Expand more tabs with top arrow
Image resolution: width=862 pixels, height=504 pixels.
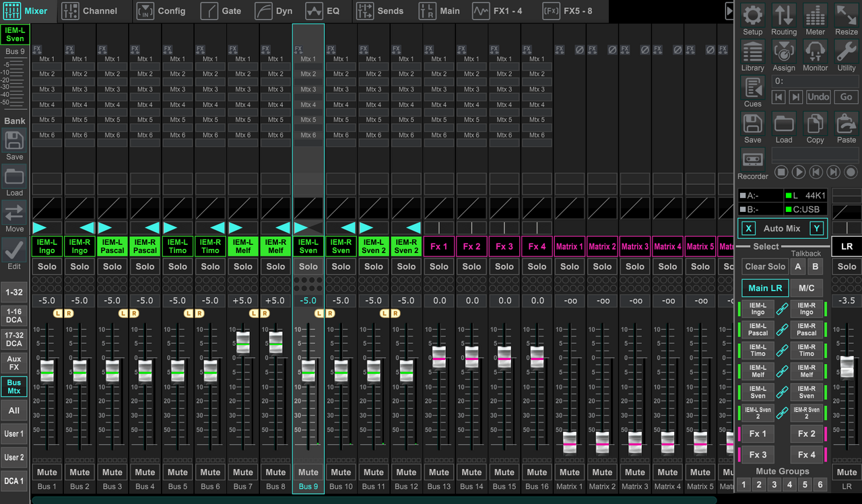729,11
